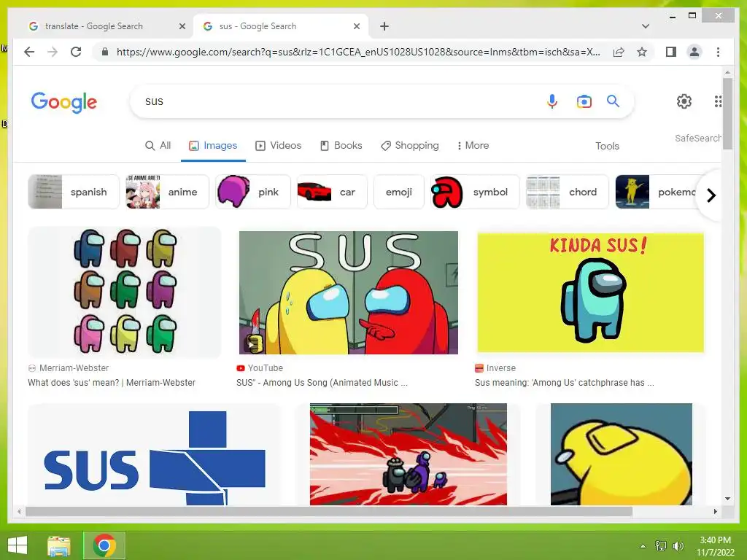Go back with browser back arrow
Image resolution: width=747 pixels, height=560 pixels.
(x=29, y=52)
